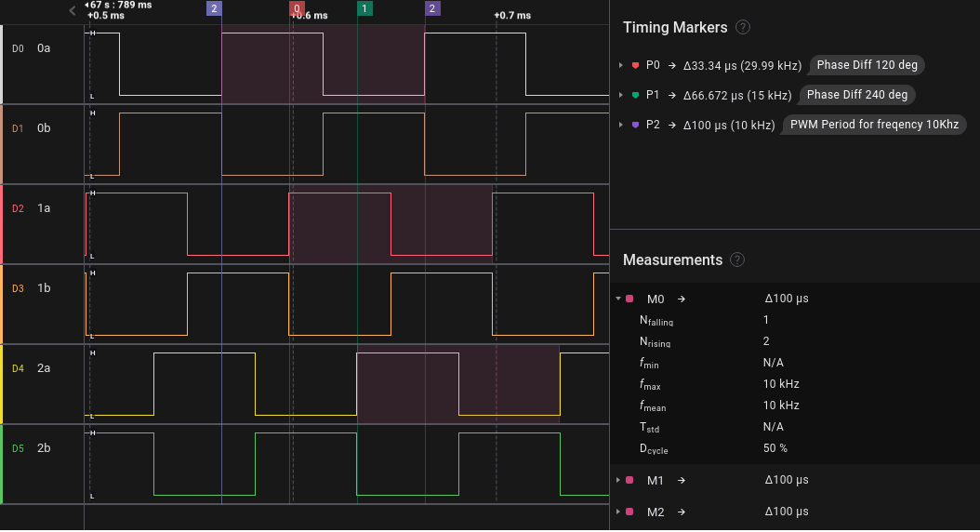
Task: Expand the P1 timing marker details
Action: tap(620, 95)
